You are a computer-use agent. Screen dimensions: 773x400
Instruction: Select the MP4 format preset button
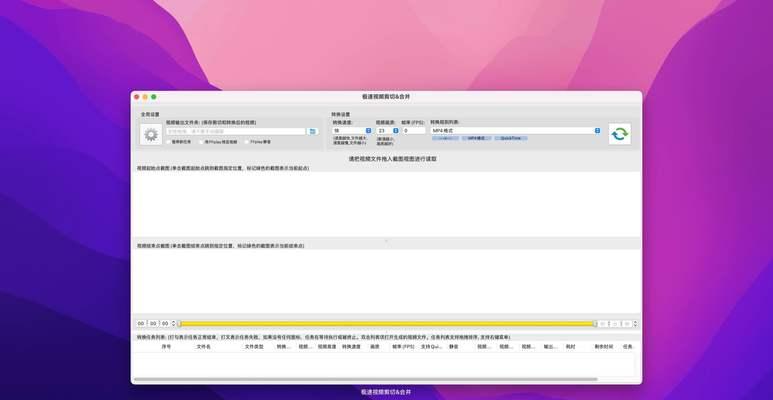[x=475, y=139]
